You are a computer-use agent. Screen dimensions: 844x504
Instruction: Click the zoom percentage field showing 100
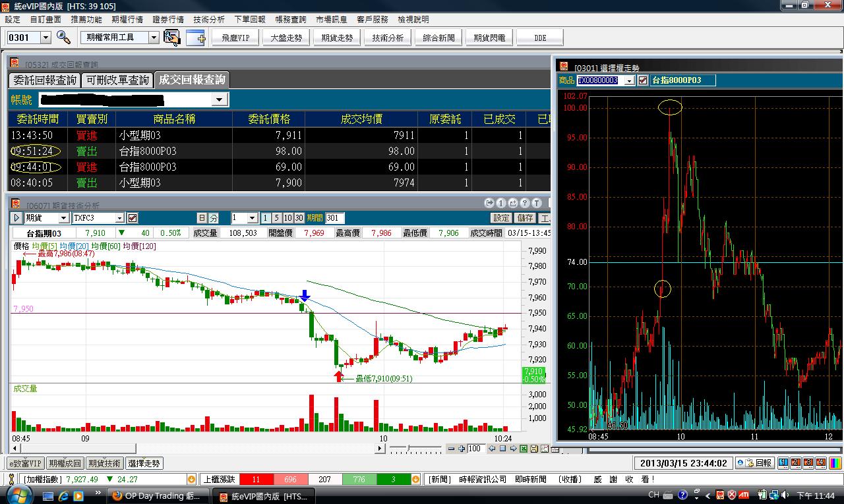476,449
